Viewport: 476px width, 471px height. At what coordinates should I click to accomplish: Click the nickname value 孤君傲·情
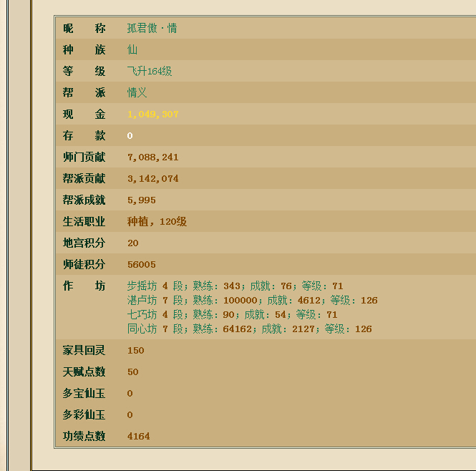(152, 29)
